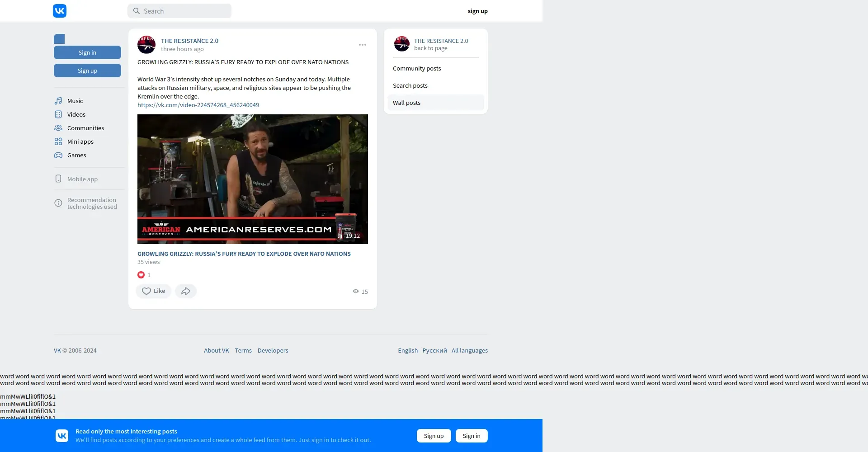This screenshot has height=452, width=868.
Task: Click the header sign up link
Action: [477, 11]
